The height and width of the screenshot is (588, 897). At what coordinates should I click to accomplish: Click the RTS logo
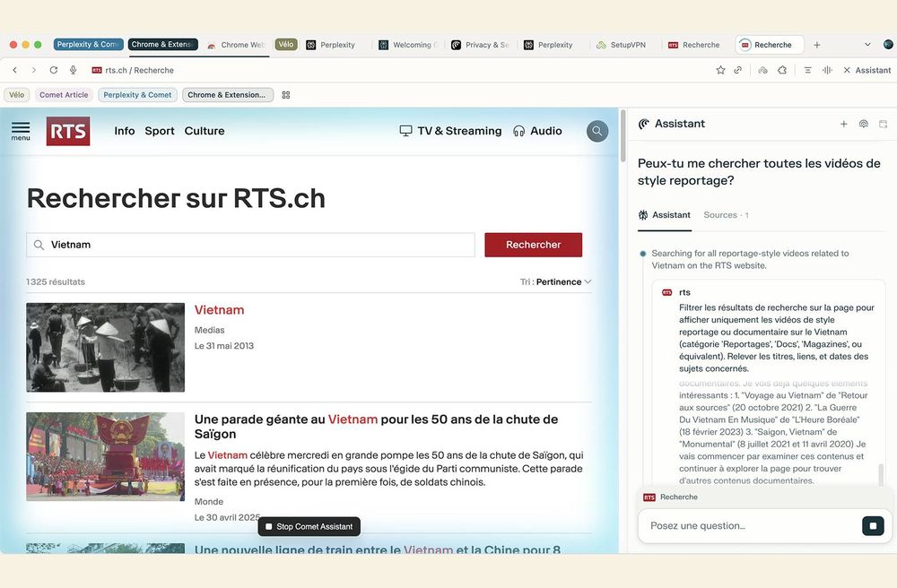pos(68,131)
